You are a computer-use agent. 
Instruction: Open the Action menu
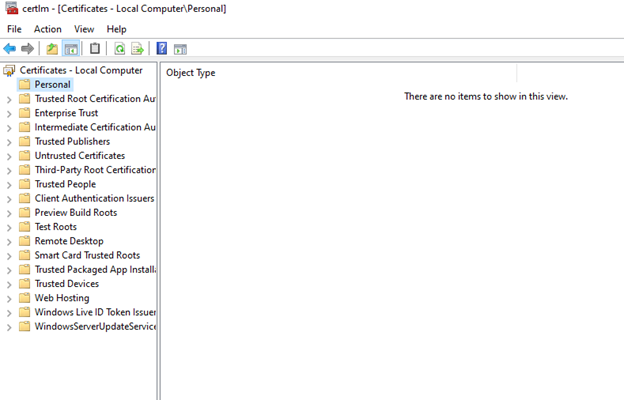pos(47,29)
